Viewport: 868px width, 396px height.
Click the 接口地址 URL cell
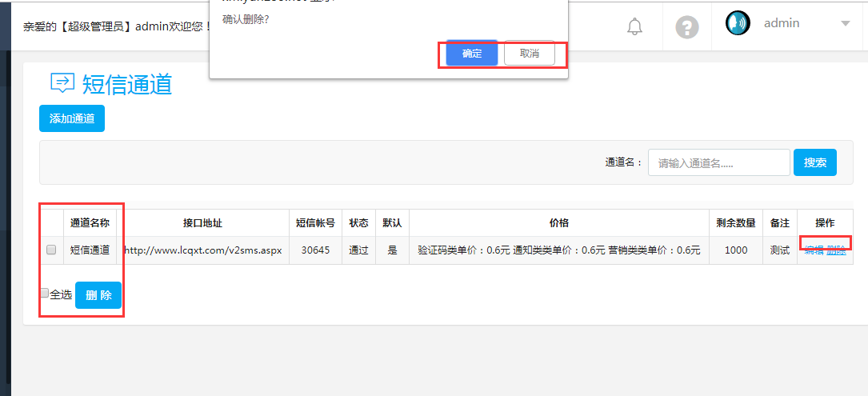pyautogui.click(x=202, y=250)
